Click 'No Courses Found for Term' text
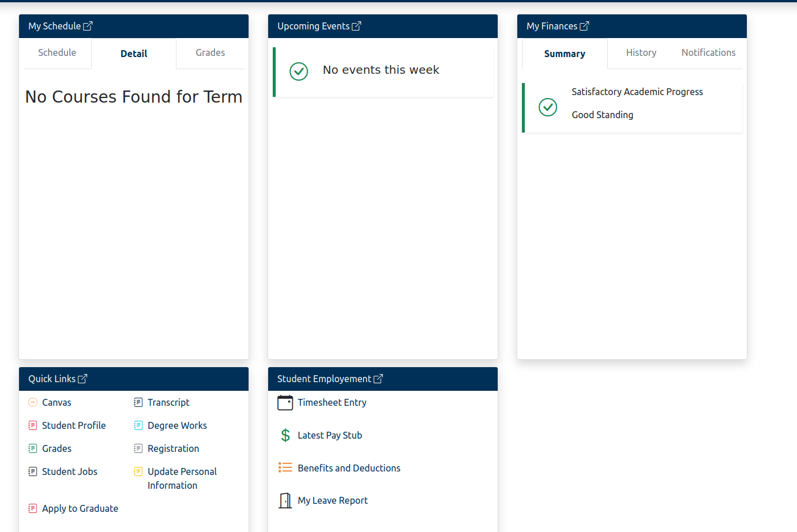Viewport: 797px width, 532px height. (x=134, y=97)
